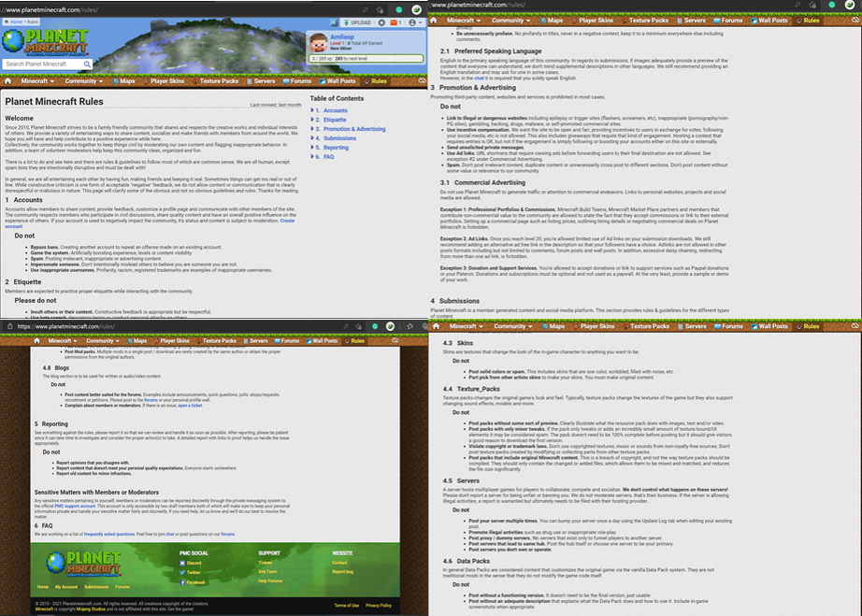Click 'frequently asked questions' link in FAQ section
Screen dimensions: 862x616
pyautogui.click(x=108, y=534)
